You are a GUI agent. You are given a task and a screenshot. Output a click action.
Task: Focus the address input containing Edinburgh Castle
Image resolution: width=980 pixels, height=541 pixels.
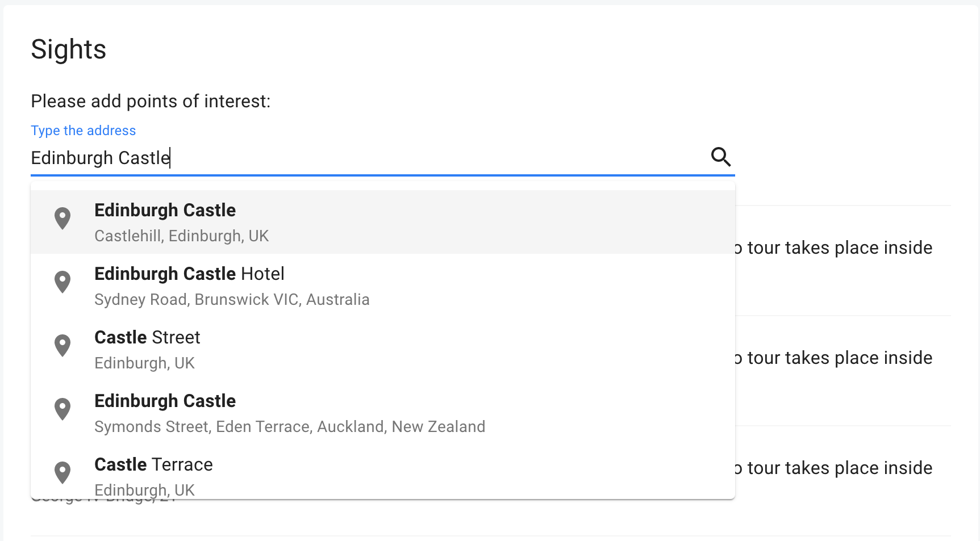click(x=364, y=158)
